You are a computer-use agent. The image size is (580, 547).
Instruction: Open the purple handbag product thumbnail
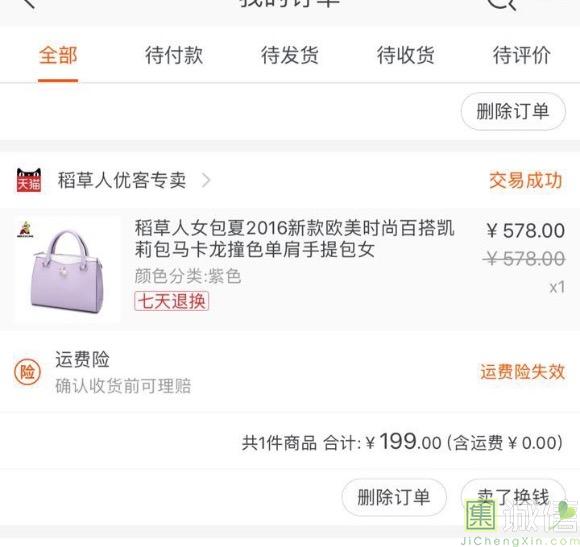tap(67, 270)
